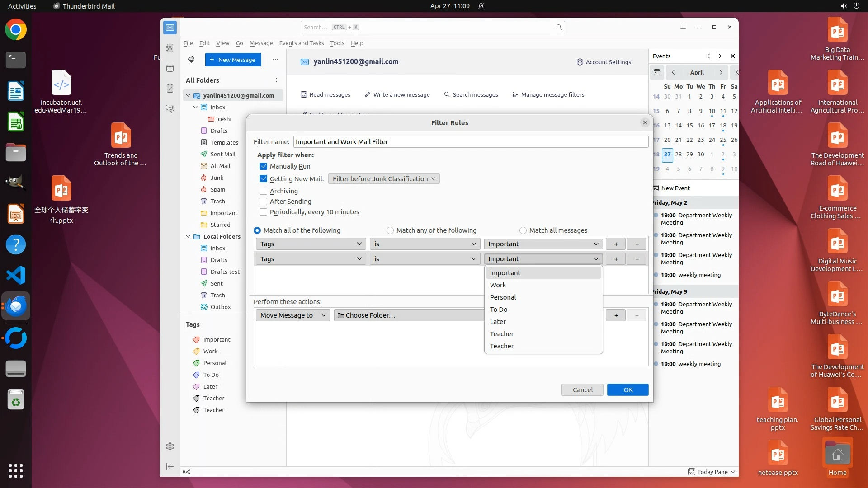Open Google Chrome from the dock
Screen dimensions: 868x488
tap(16, 30)
